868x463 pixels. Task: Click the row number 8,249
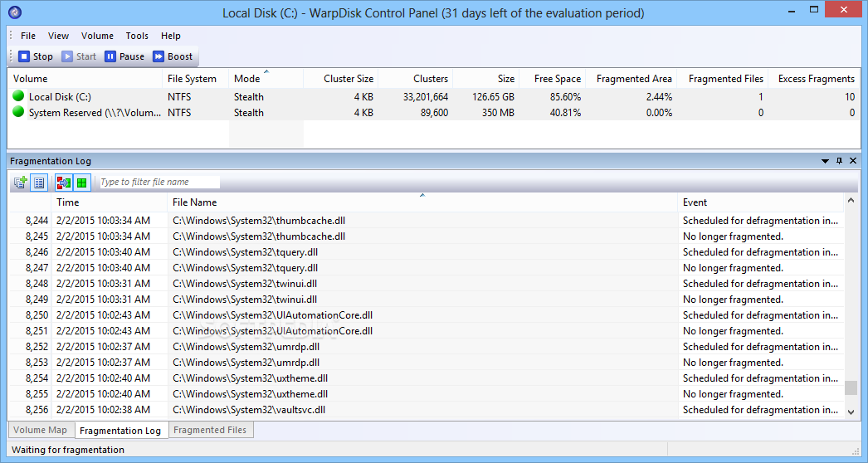(37, 299)
